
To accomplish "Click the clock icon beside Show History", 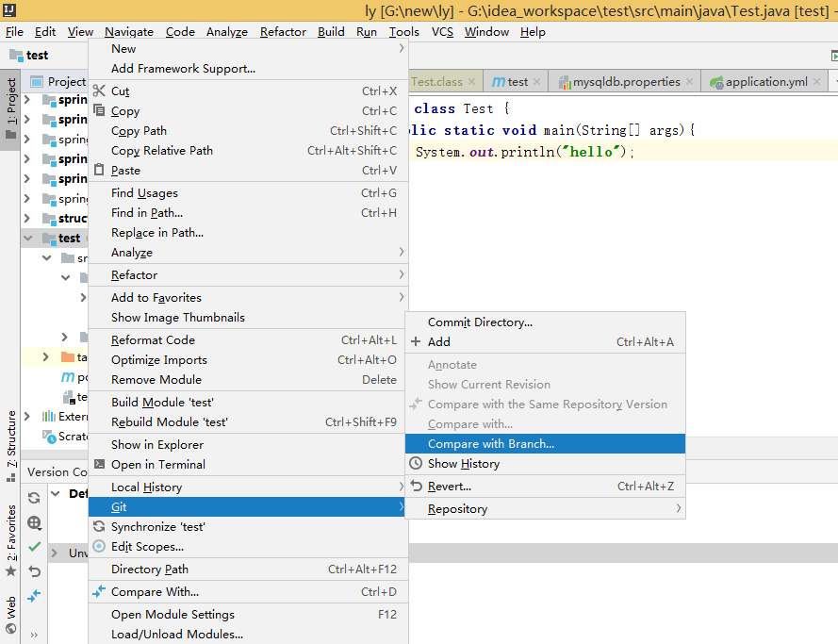I will pyautogui.click(x=416, y=463).
